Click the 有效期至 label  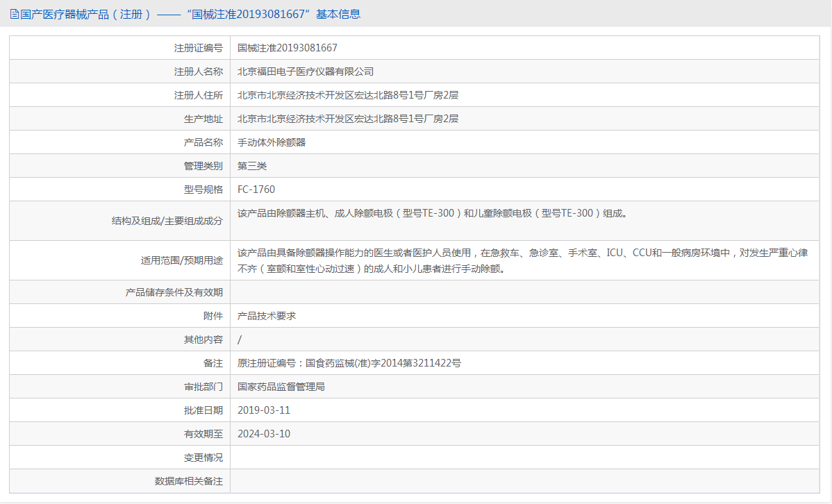(203, 434)
